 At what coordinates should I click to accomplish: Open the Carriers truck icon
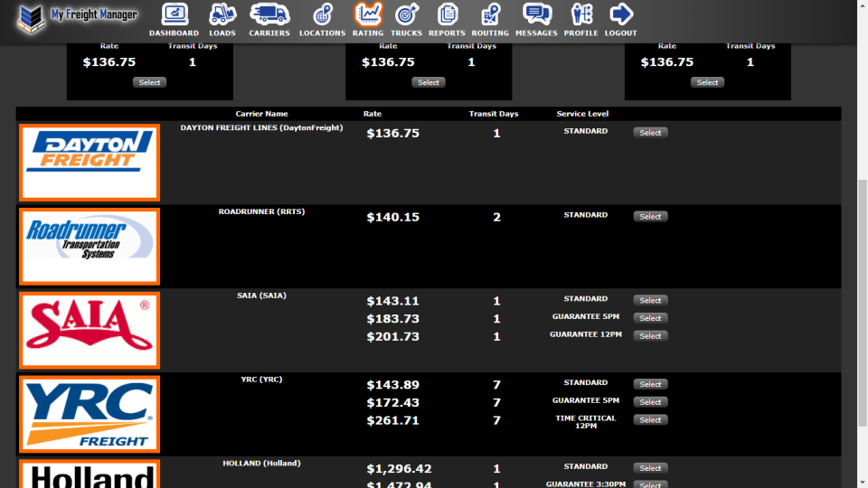click(x=269, y=14)
